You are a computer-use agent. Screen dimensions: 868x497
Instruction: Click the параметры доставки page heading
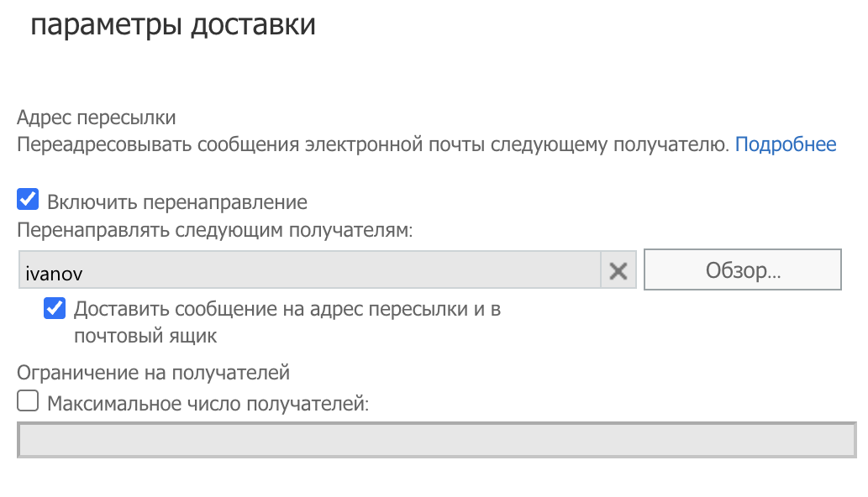(x=173, y=25)
